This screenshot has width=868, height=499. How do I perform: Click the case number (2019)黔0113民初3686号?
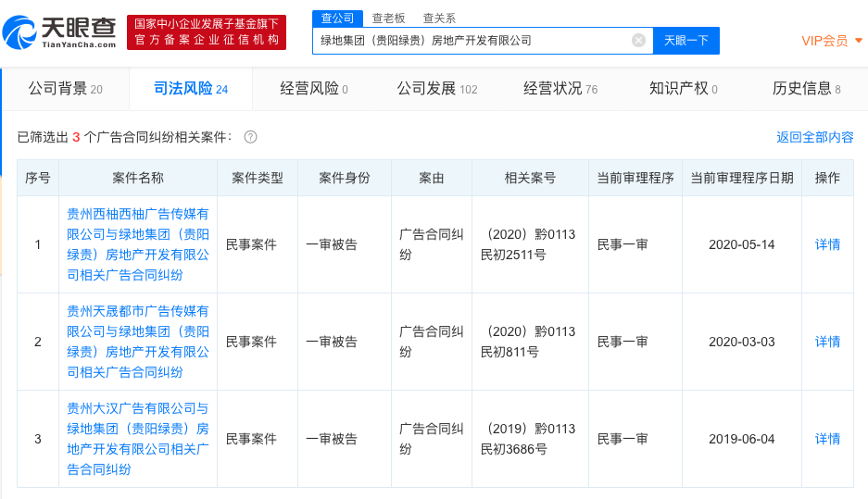click(x=528, y=439)
